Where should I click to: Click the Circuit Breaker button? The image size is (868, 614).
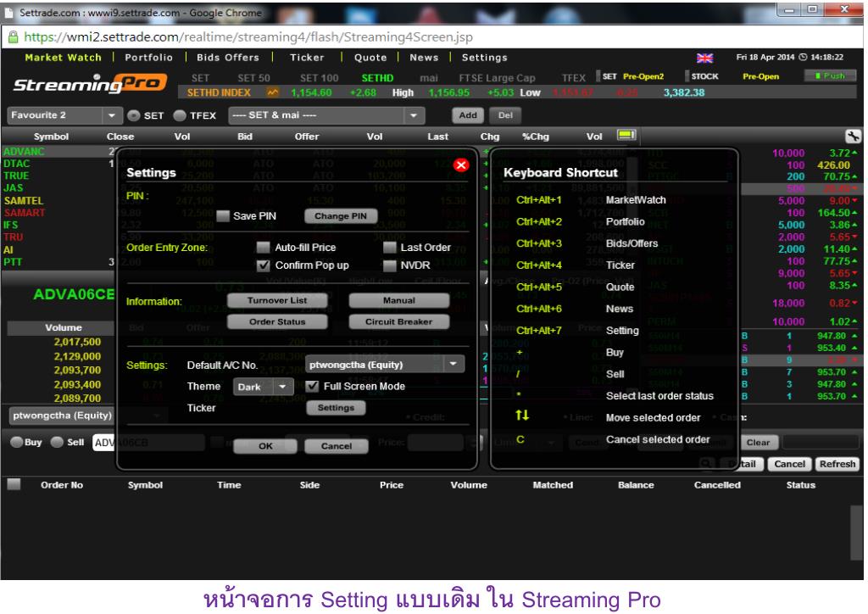[398, 321]
